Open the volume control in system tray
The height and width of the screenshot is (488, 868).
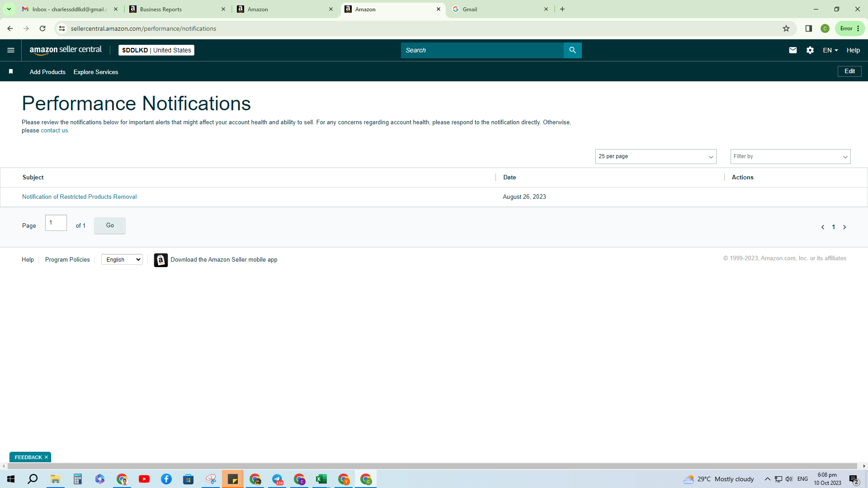pyautogui.click(x=789, y=479)
